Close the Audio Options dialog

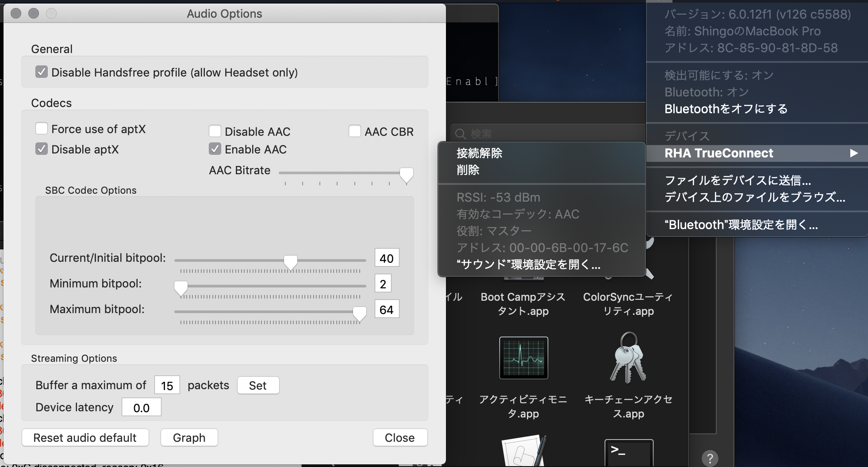(x=400, y=437)
